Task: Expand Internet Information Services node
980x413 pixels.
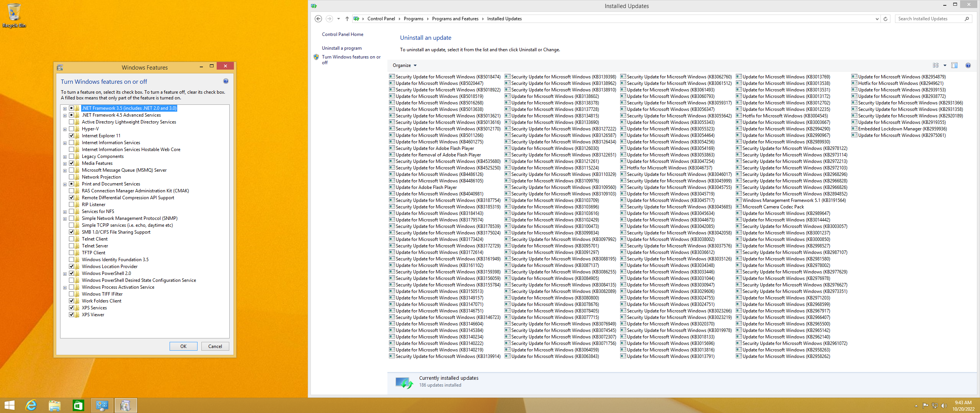Action: pyautogui.click(x=65, y=143)
